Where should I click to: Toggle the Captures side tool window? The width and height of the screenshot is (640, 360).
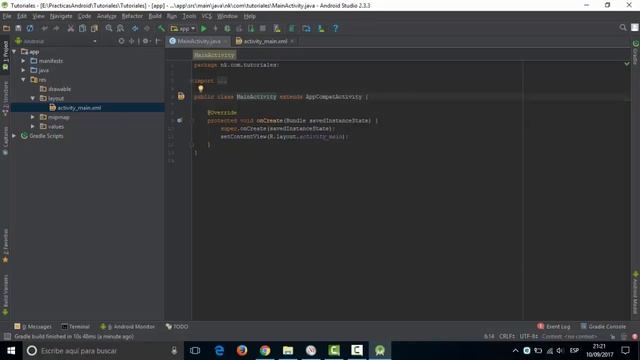[x=5, y=140]
